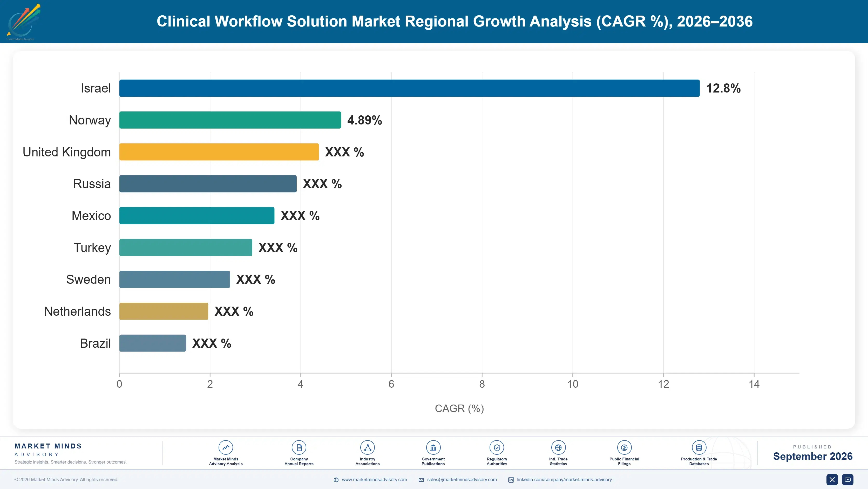Click the Brazil bar in chart

point(153,343)
